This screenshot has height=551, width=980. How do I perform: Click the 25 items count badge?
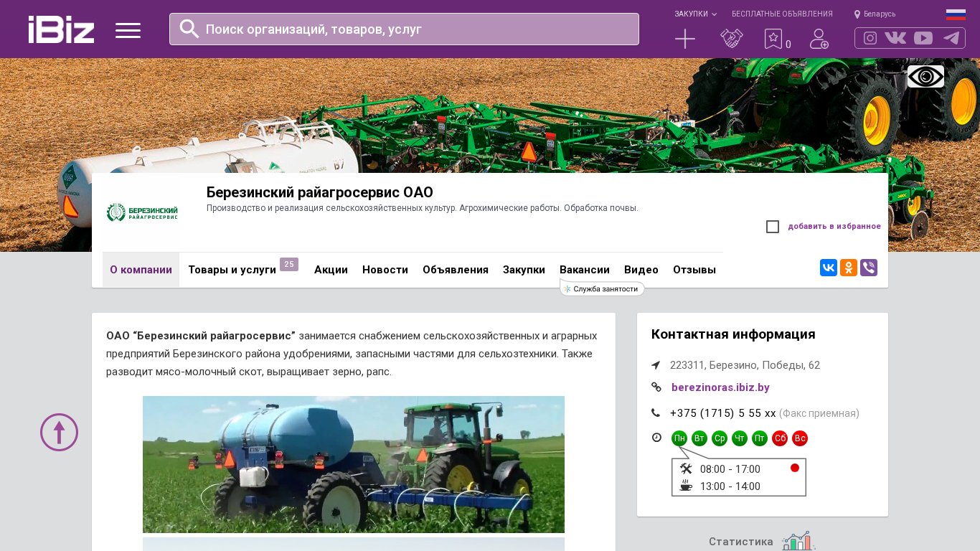(x=289, y=264)
